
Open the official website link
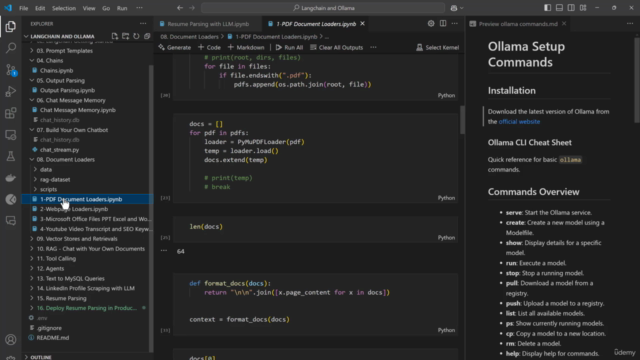pos(519,122)
